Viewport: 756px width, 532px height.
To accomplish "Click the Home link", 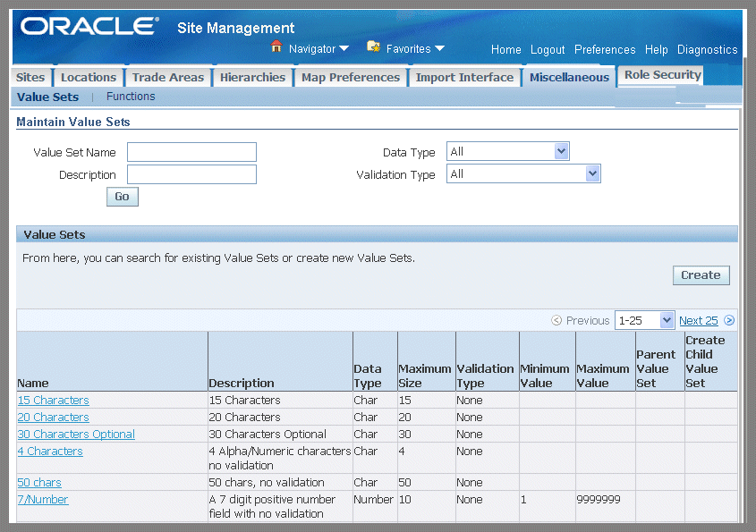I will 505,50.
